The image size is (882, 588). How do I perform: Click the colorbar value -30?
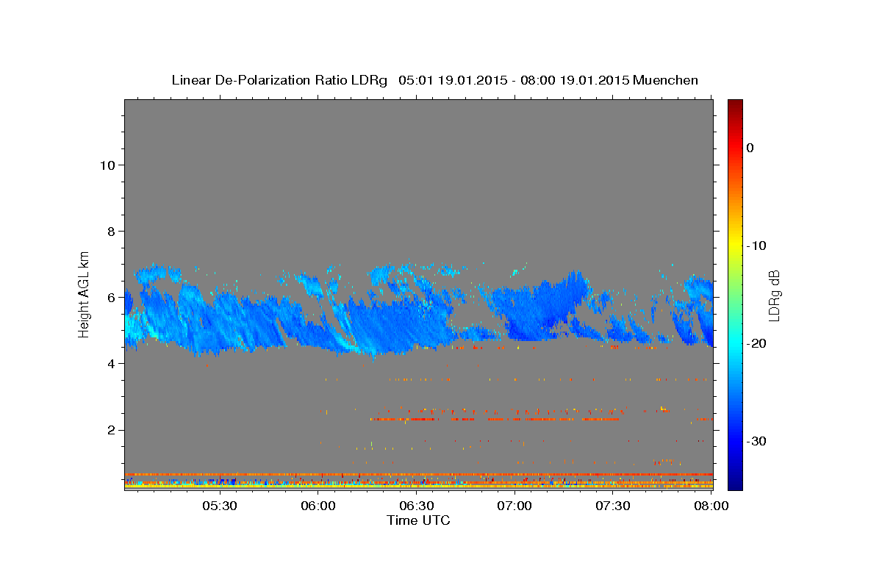click(x=756, y=441)
